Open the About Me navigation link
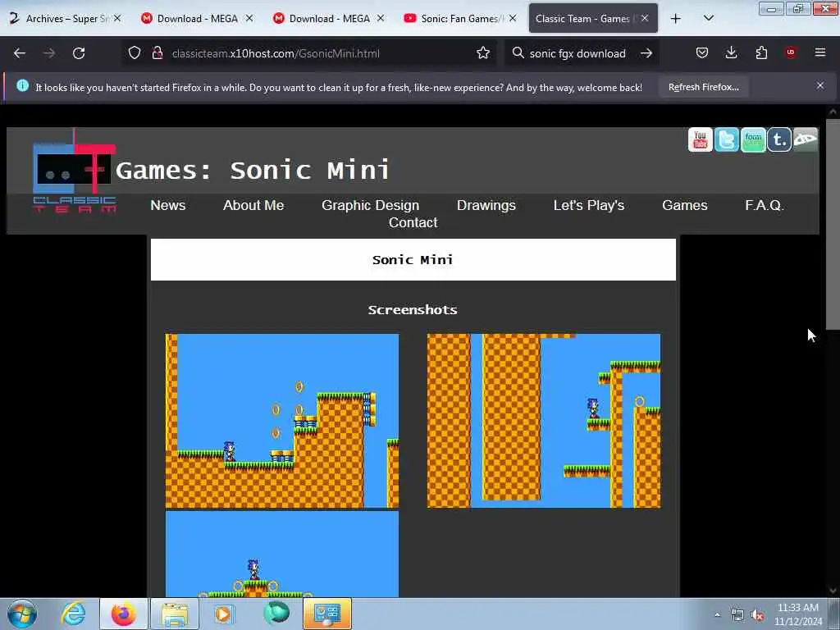This screenshot has width=840, height=630. [253, 205]
